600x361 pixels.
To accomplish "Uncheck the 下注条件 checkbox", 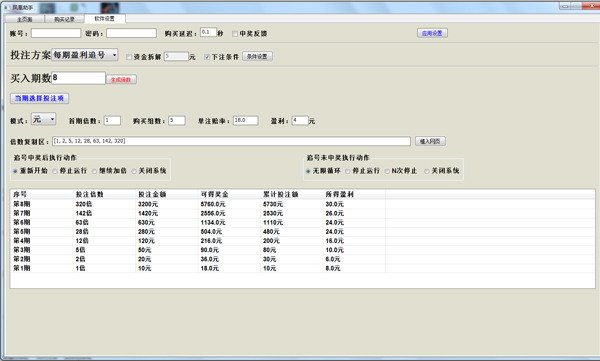I will tap(207, 57).
